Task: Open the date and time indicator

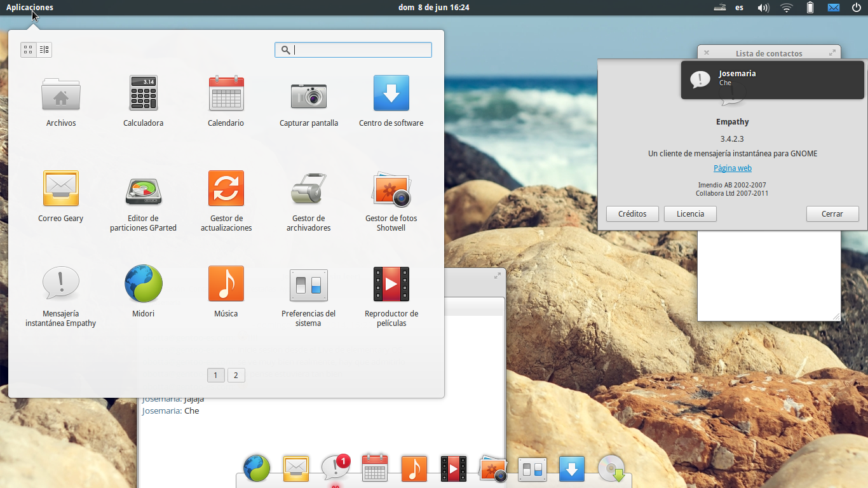Action: pyautogui.click(x=434, y=8)
